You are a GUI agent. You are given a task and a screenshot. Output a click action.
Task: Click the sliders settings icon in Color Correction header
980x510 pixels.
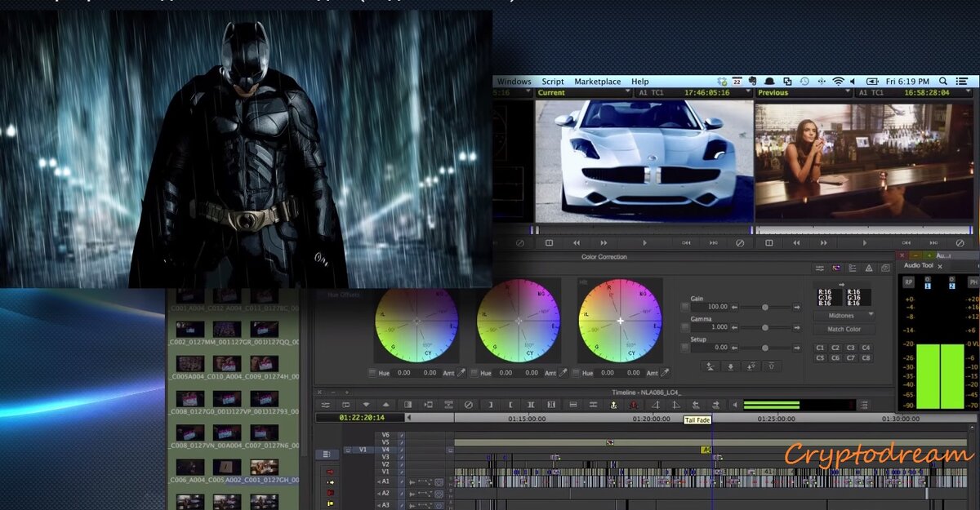pos(819,268)
